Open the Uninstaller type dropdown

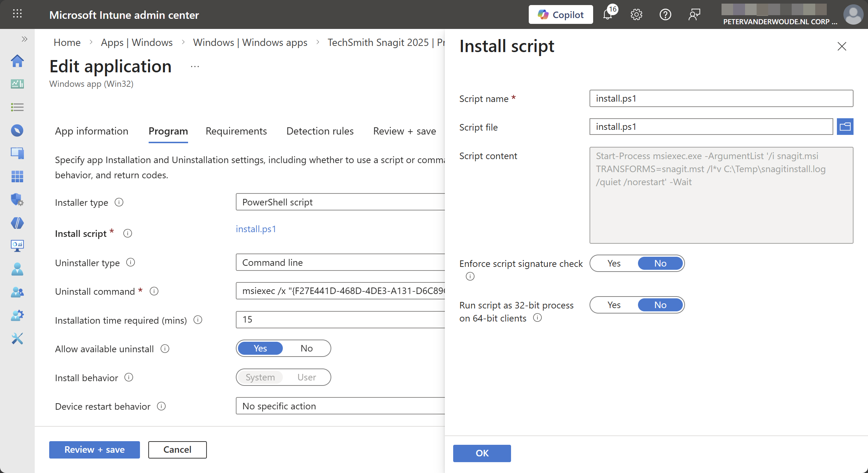(x=340, y=263)
